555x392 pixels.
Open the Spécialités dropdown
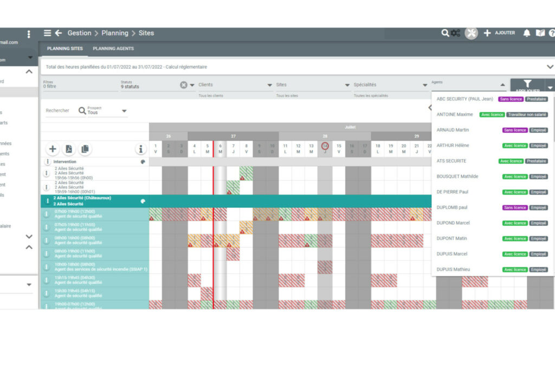[425, 85]
